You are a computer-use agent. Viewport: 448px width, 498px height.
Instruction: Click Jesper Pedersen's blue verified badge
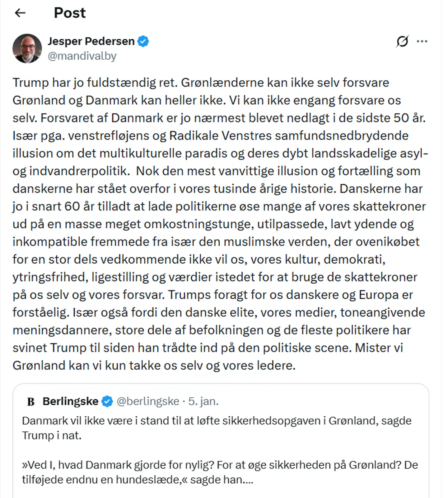coord(143,41)
